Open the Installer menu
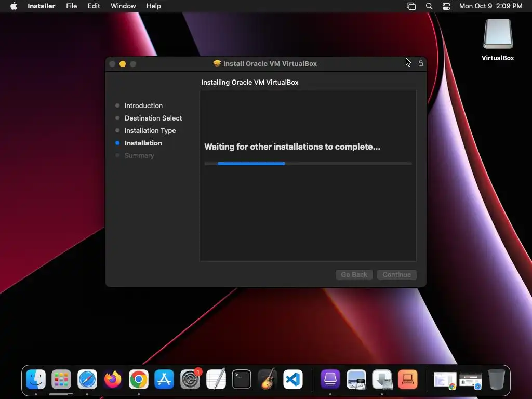This screenshot has height=399, width=532. (42, 6)
